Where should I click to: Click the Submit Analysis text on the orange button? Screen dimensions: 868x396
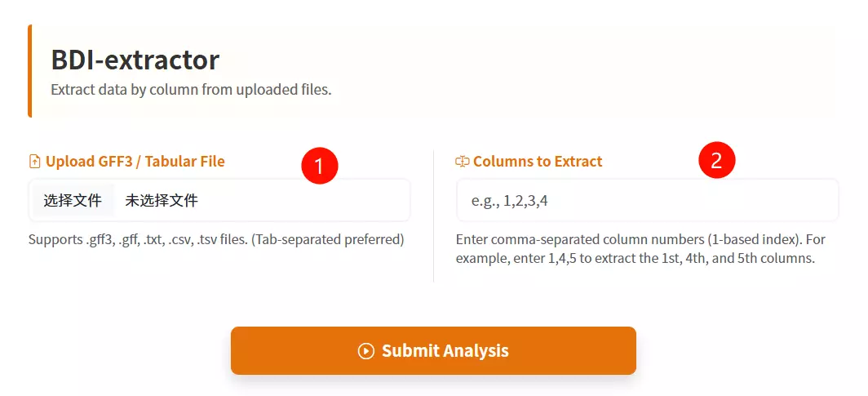click(445, 351)
